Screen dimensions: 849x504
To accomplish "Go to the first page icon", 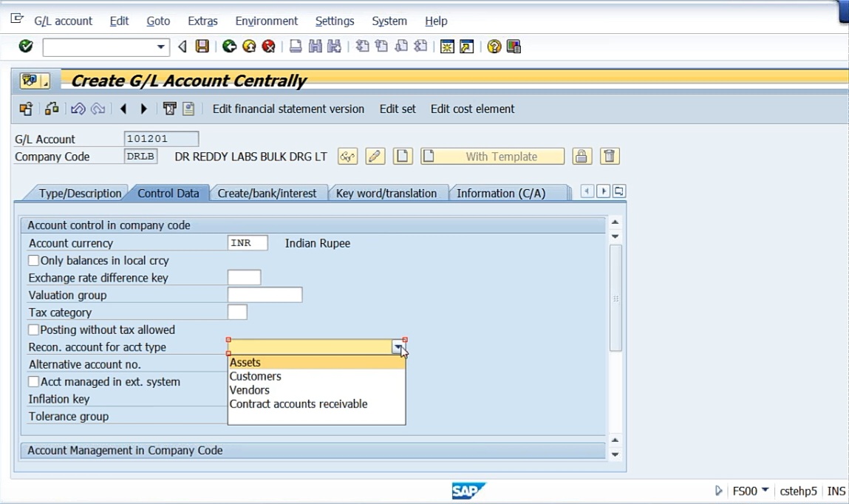I will click(x=362, y=47).
